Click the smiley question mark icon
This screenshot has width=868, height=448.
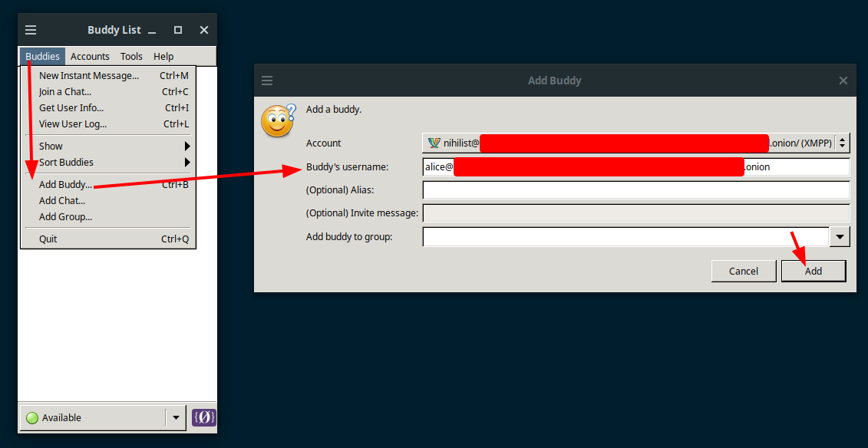pyautogui.click(x=277, y=120)
